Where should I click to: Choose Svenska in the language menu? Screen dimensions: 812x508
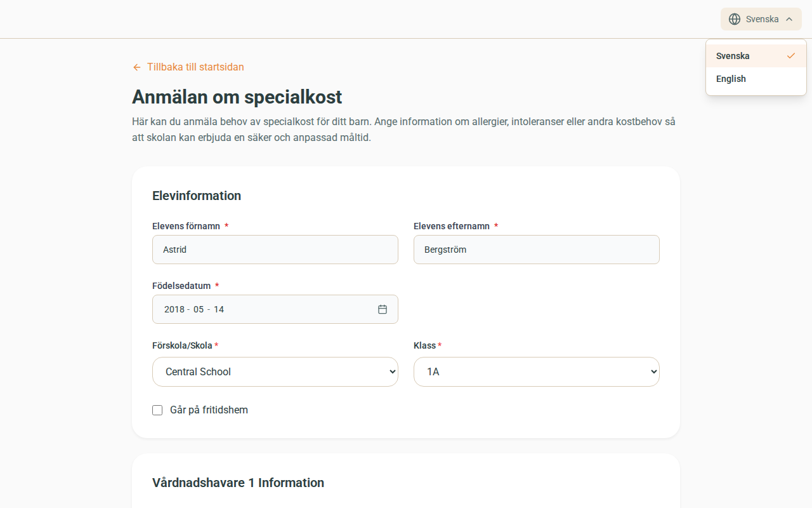tap(756, 56)
